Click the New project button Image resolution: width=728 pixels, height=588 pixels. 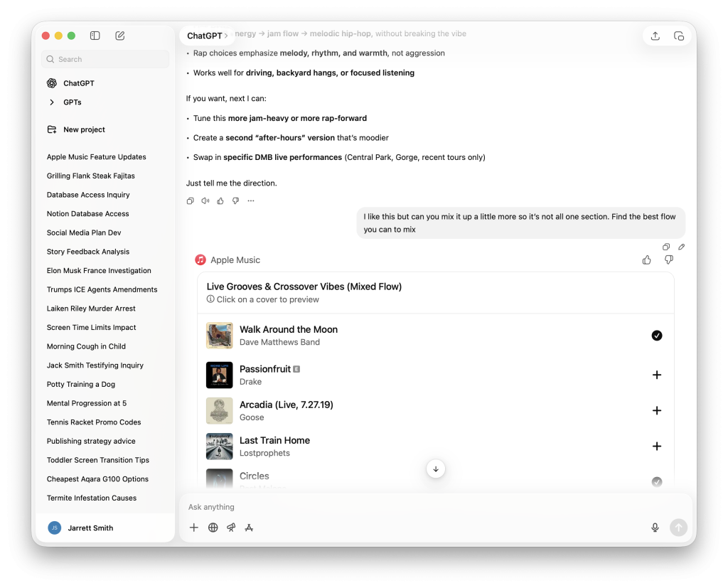click(x=82, y=129)
